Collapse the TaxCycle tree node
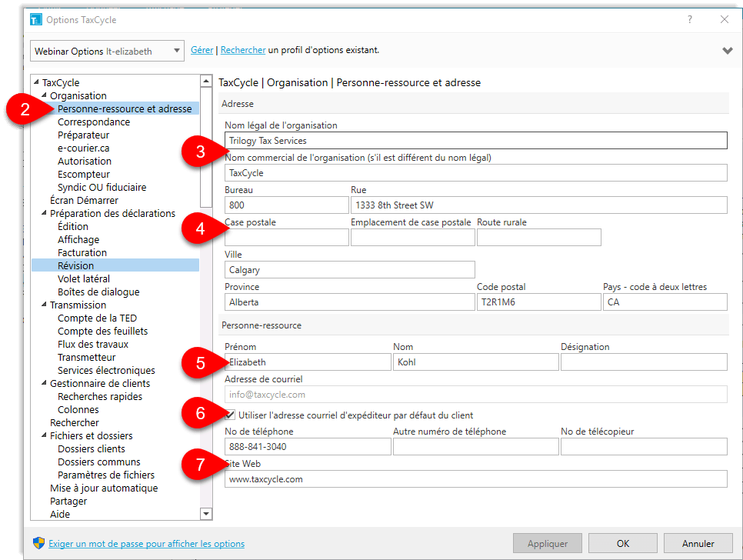 coord(36,82)
